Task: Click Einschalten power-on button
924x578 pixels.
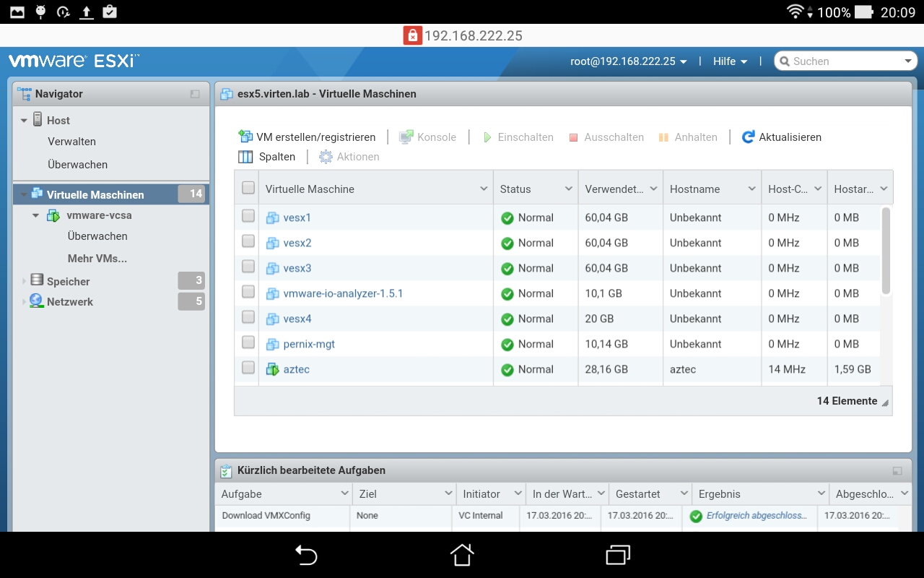Action: coord(518,137)
